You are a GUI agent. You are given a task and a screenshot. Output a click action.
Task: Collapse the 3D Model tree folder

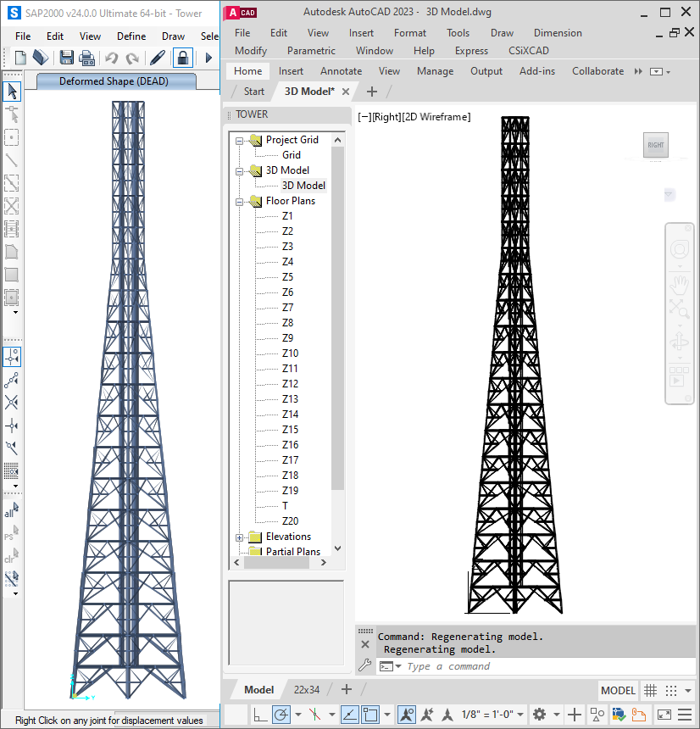click(x=239, y=171)
